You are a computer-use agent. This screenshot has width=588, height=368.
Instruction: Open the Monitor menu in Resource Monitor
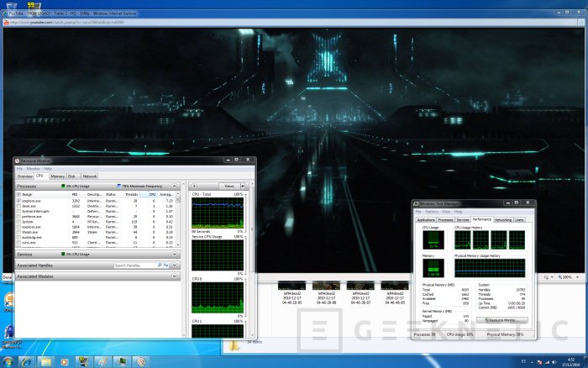[x=33, y=169]
